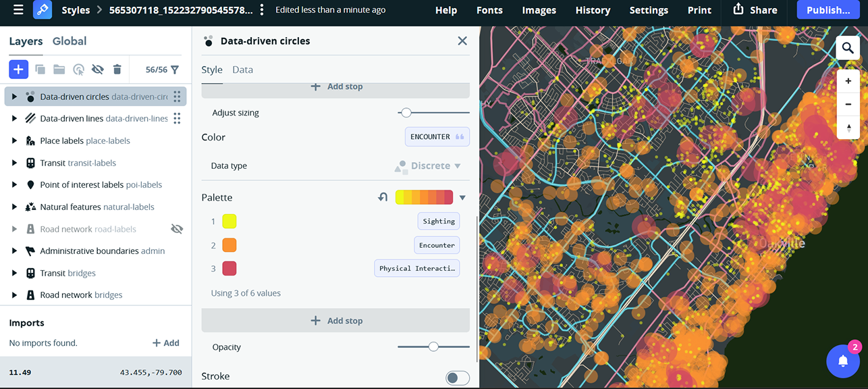This screenshot has width=868, height=389.
Task: Open the Palette dropdown arrow
Action: pyautogui.click(x=462, y=197)
